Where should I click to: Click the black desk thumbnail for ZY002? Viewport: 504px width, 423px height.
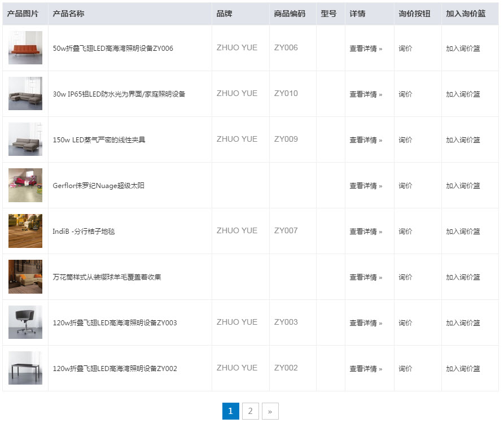tap(25, 368)
